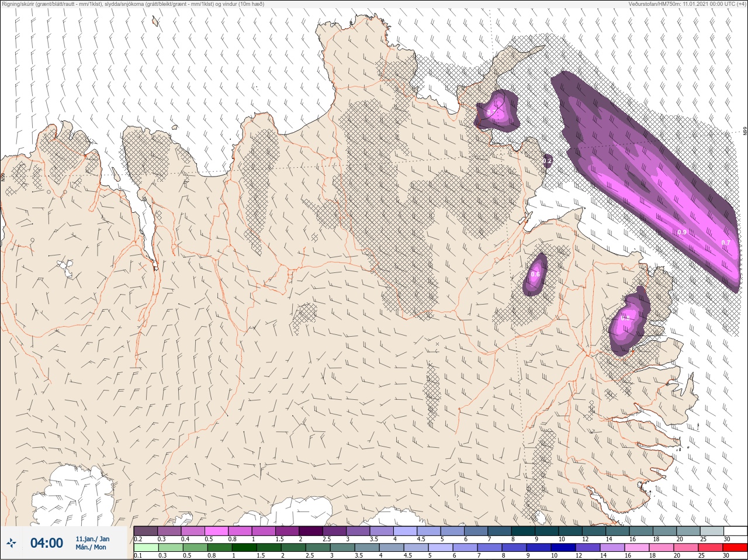Click the 0.9 snowfall value on the map
Screen dimensions: 748x560
pos(682,233)
